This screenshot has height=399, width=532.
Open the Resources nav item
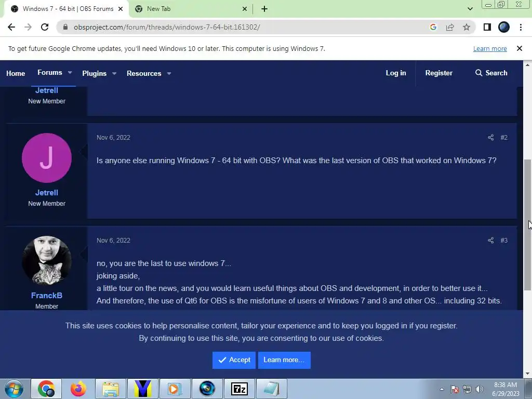[x=144, y=73]
